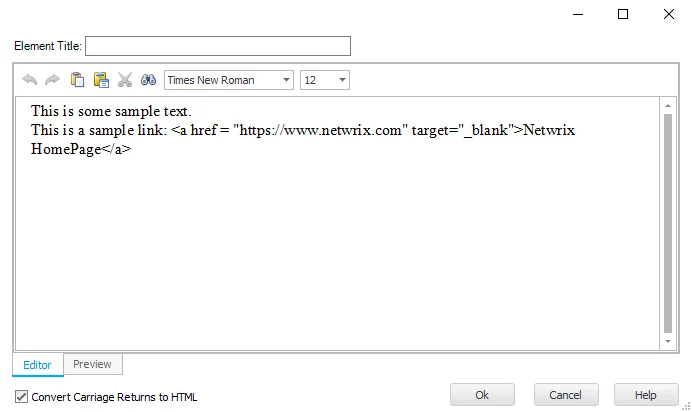This screenshot has height=412, width=692.
Task: Click the Ok button
Action: pyautogui.click(x=482, y=395)
